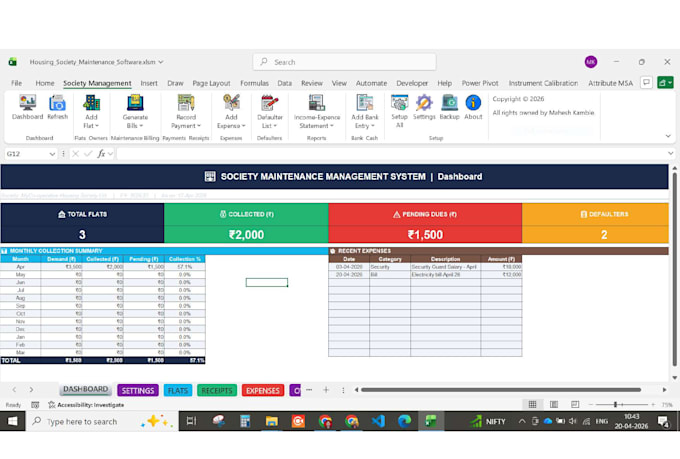Open the clock 20-04-2026 in tray
The height and width of the screenshot is (459, 680).
pos(631,421)
